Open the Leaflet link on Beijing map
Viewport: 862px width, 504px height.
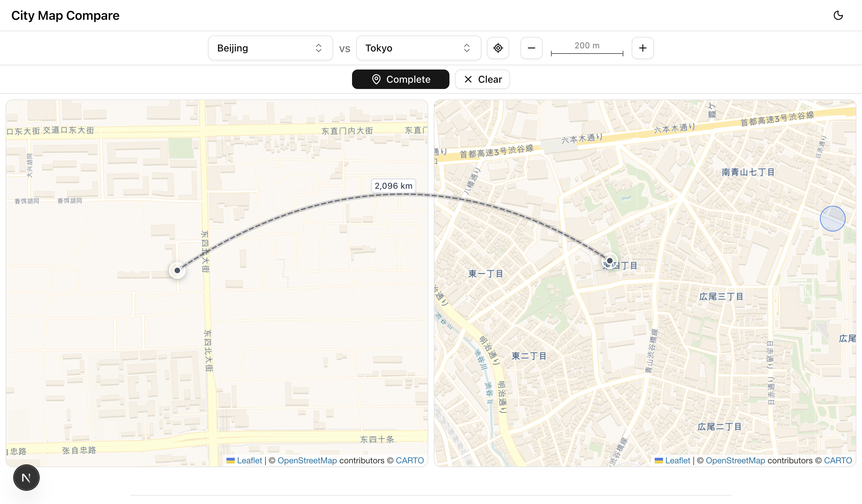tap(249, 460)
